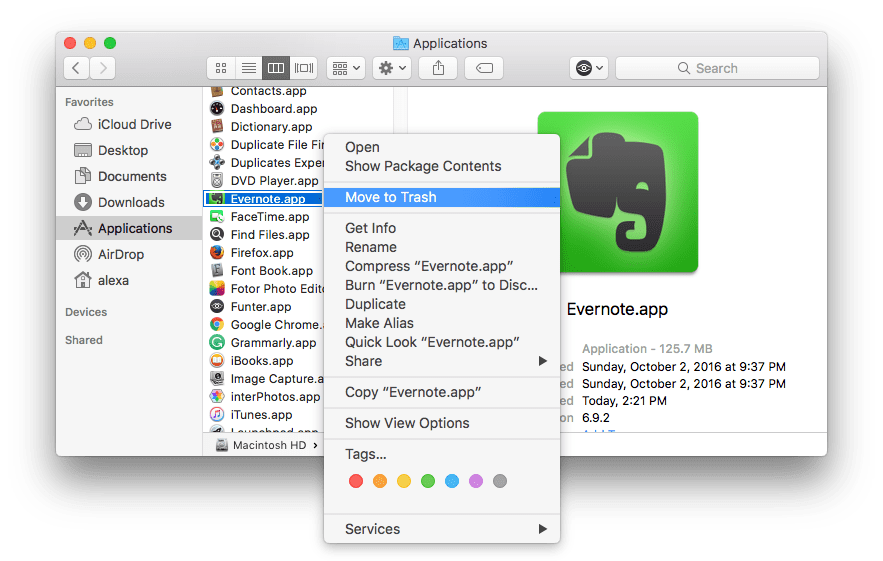This screenshot has height=561, width=883.
Task: Open the gear action menu
Action: coord(392,68)
